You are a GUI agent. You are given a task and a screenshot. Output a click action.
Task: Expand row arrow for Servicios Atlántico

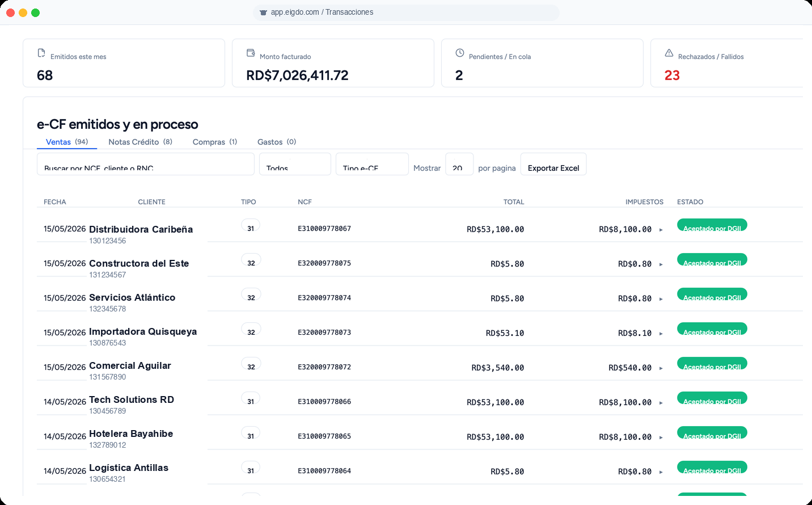point(661,299)
